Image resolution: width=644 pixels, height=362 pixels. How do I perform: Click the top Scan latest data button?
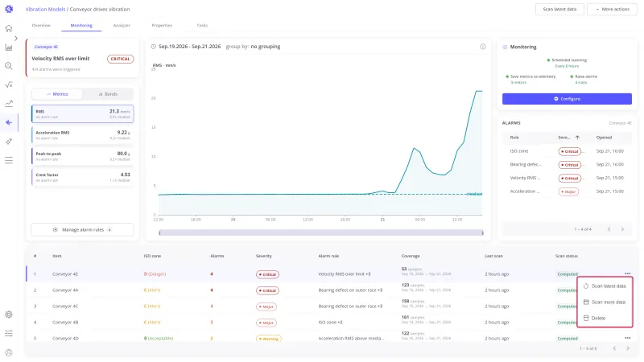(559, 9)
